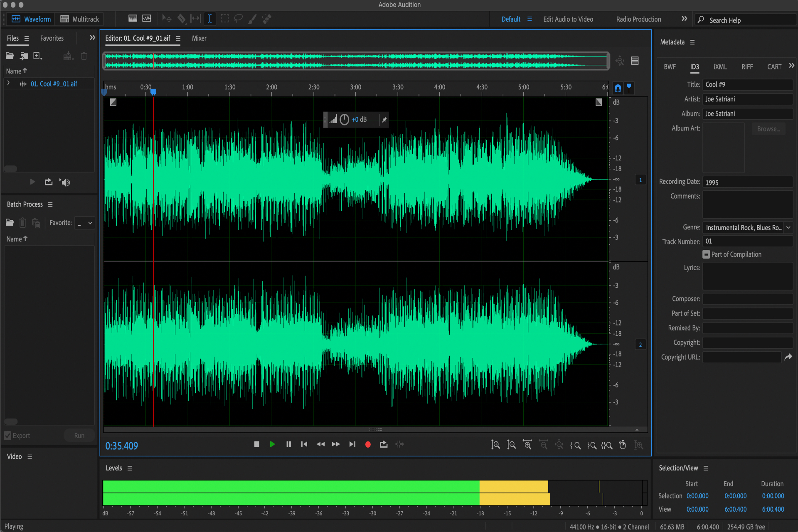The image size is (798, 532).
Task: Choose the Lasso Selection tool
Action: (238, 19)
